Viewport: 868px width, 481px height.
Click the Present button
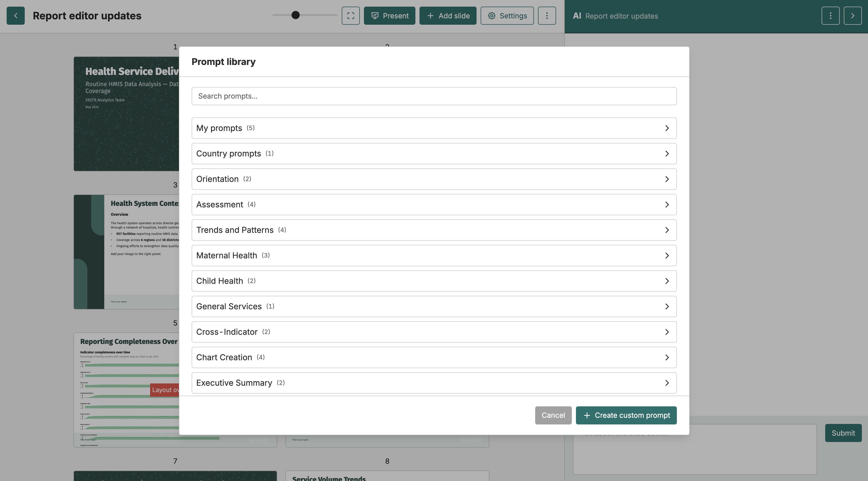pos(389,16)
